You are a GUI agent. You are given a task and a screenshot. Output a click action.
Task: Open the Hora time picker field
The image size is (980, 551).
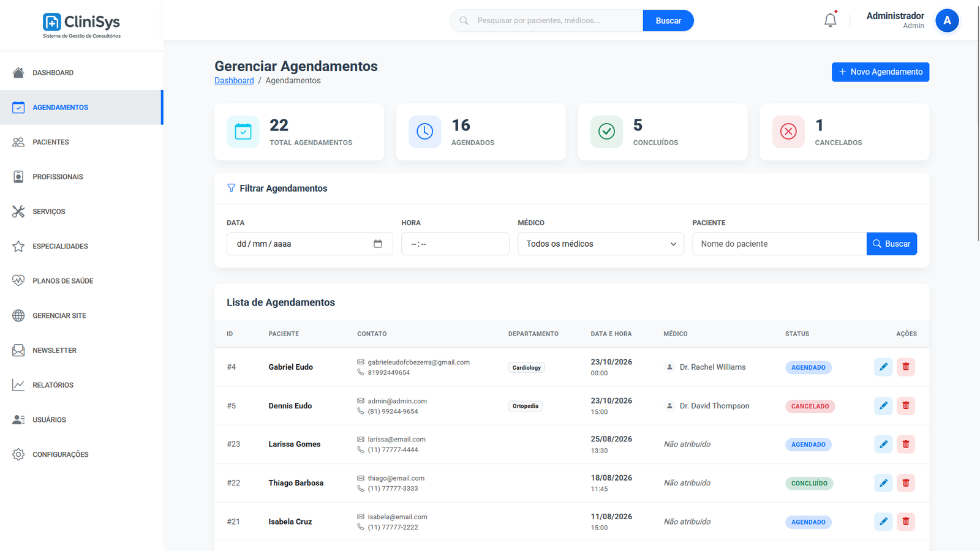[x=454, y=244]
